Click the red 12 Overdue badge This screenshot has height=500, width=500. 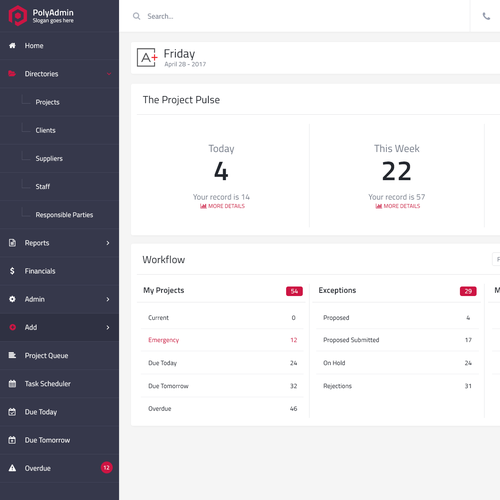coord(107,468)
